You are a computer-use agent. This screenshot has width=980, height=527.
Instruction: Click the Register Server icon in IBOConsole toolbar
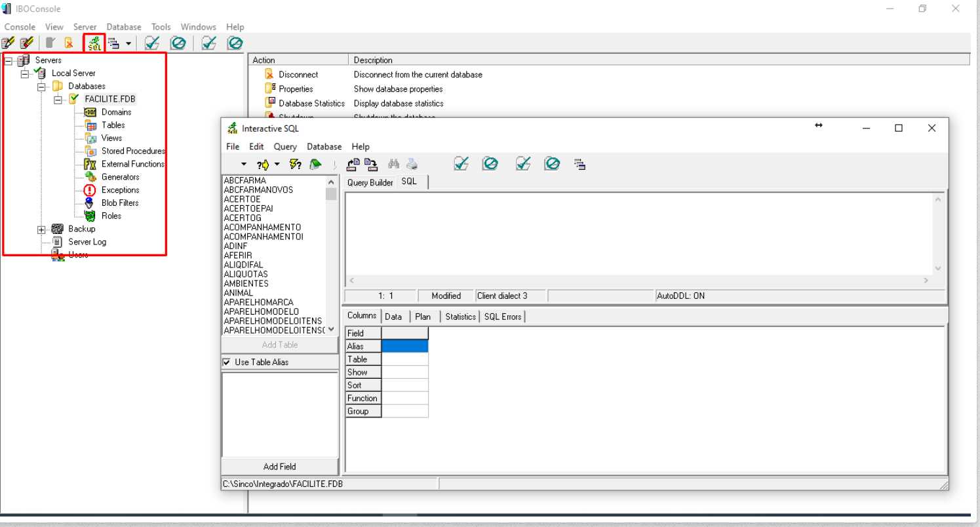[8, 43]
